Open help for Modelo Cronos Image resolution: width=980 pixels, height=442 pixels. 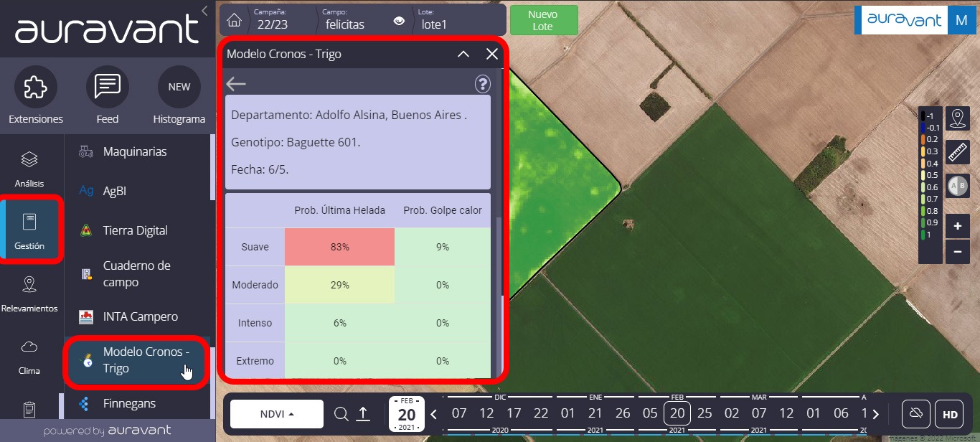tap(483, 84)
